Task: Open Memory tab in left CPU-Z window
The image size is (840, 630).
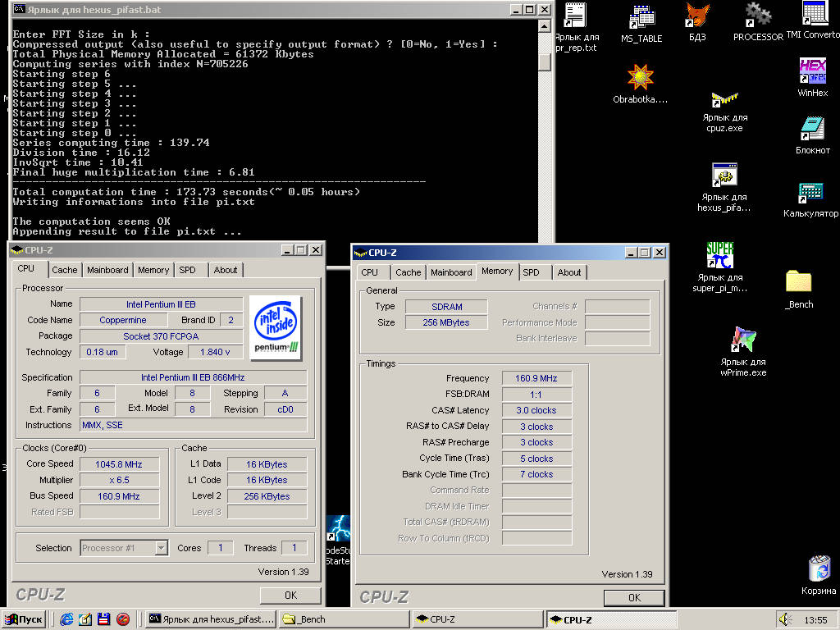Action: click(x=153, y=270)
